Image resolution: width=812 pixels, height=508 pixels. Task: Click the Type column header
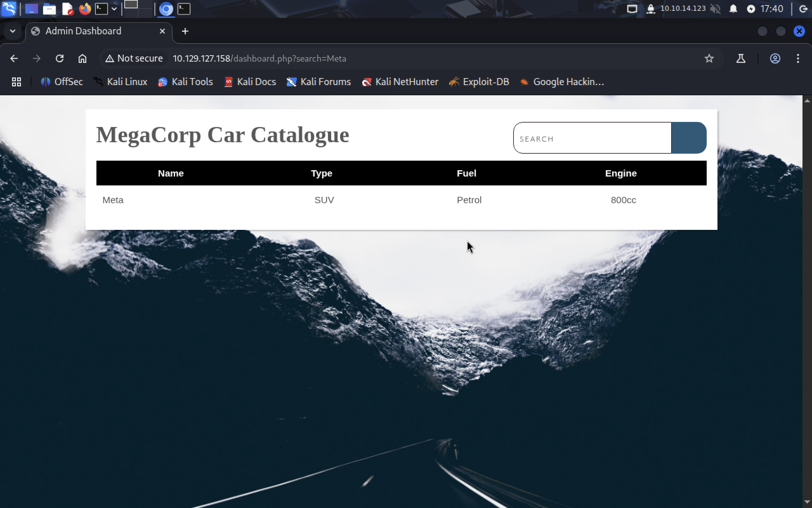tap(321, 173)
